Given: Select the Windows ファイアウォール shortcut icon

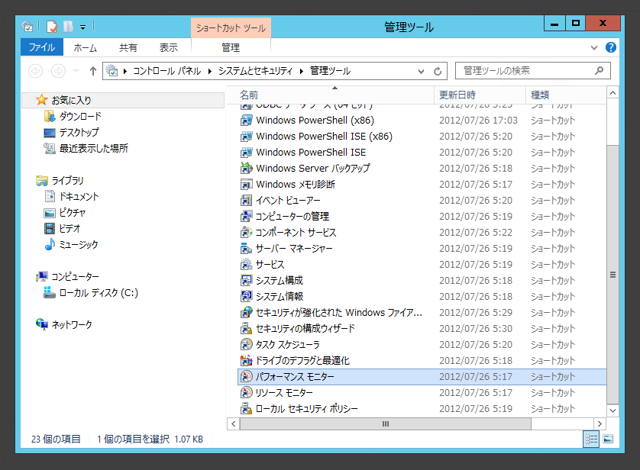Looking at the screenshot, I should pos(246,313).
